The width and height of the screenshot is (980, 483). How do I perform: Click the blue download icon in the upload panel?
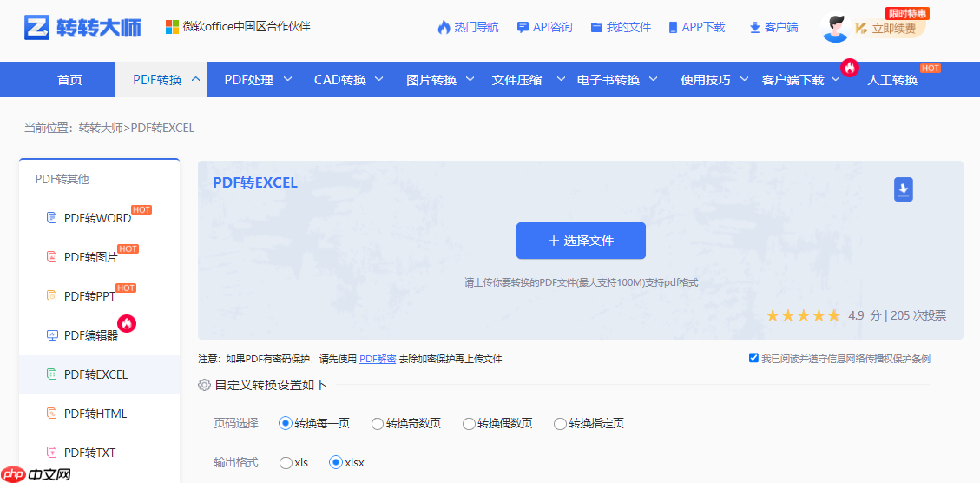[903, 189]
